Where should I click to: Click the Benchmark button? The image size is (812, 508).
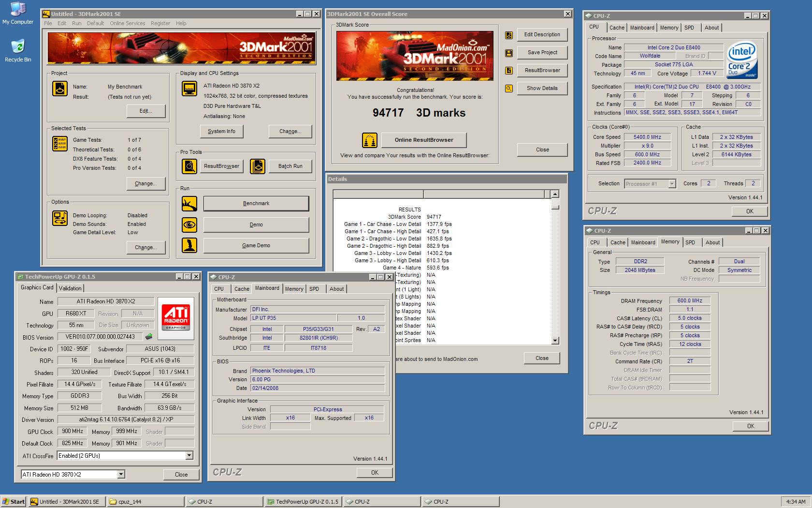pyautogui.click(x=256, y=204)
